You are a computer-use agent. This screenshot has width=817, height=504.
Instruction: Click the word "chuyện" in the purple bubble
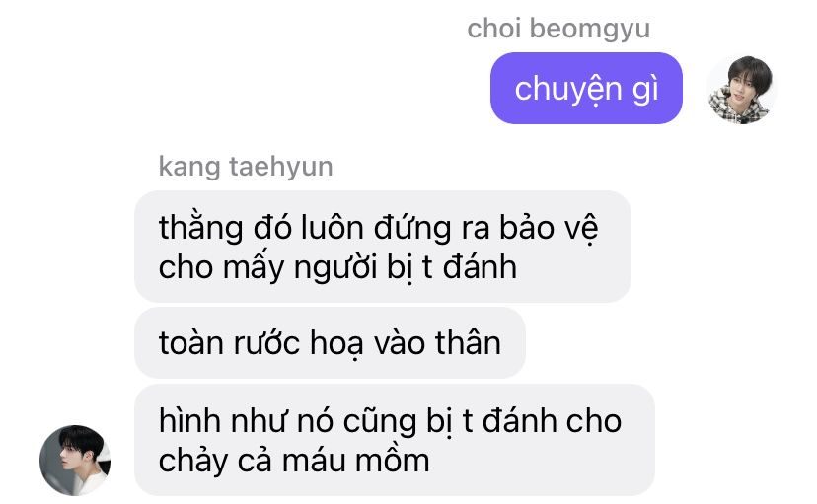[x=568, y=90]
